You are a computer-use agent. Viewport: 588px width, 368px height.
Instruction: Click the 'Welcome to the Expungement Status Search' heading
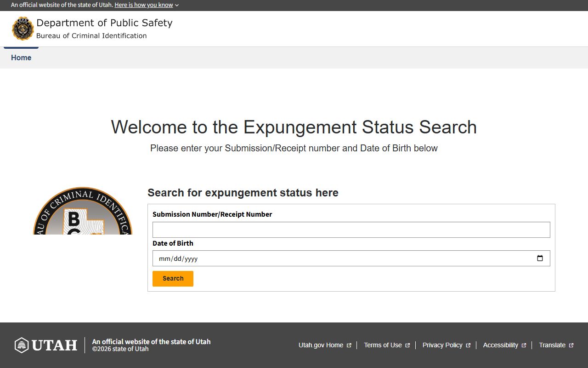(x=294, y=127)
